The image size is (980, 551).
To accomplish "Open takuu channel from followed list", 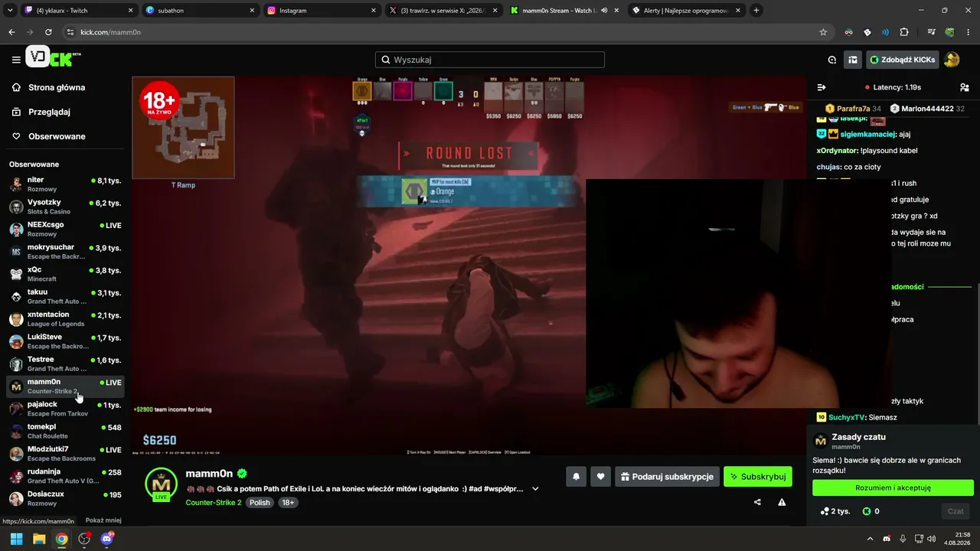I will coord(65,296).
